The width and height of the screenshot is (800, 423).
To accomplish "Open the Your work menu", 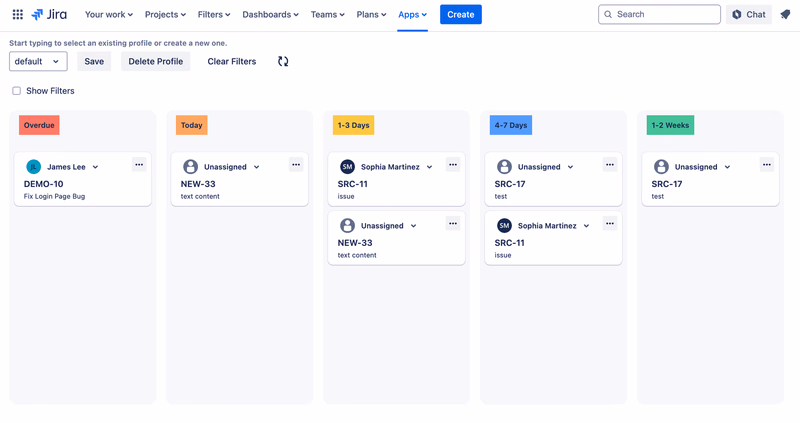I will click(x=109, y=14).
